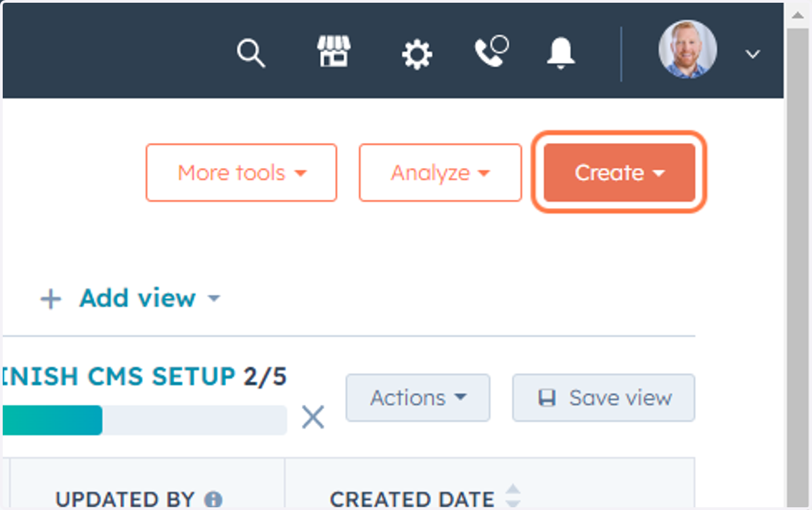
Task: Click Add view
Action: 130,298
